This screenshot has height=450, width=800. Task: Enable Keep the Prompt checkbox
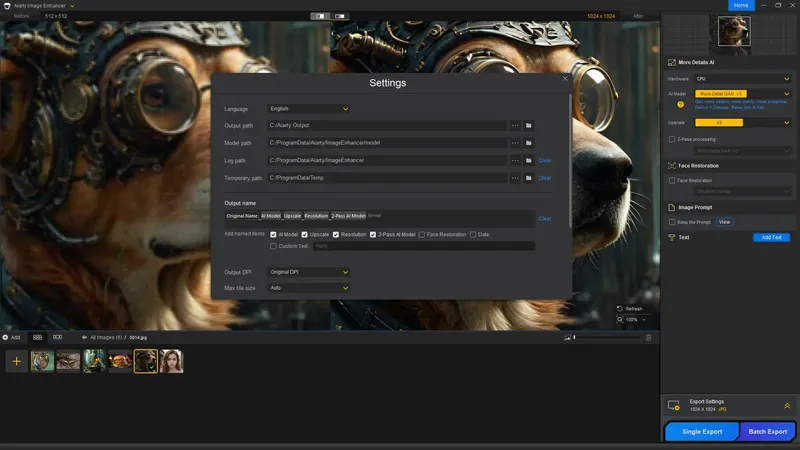click(x=672, y=222)
